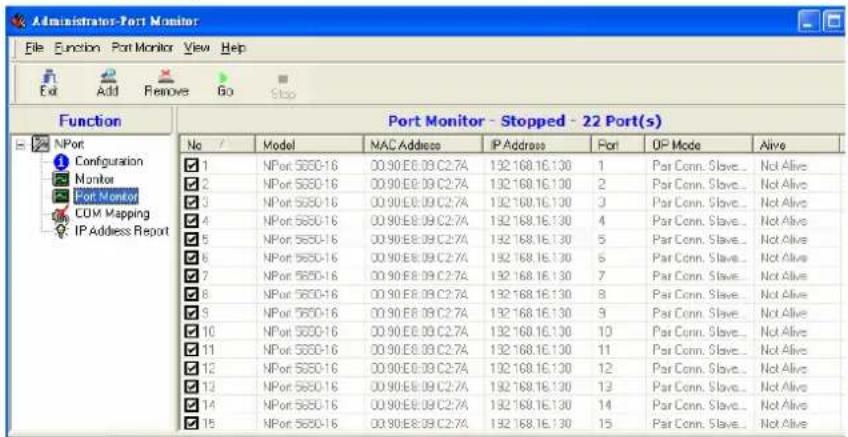Sort by the Model column header
848x437 pixels.
[309, 145]
